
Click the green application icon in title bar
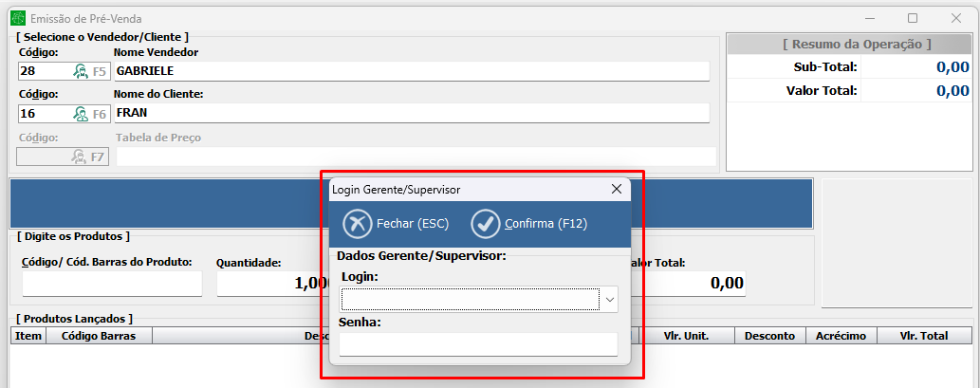(16, 18)
